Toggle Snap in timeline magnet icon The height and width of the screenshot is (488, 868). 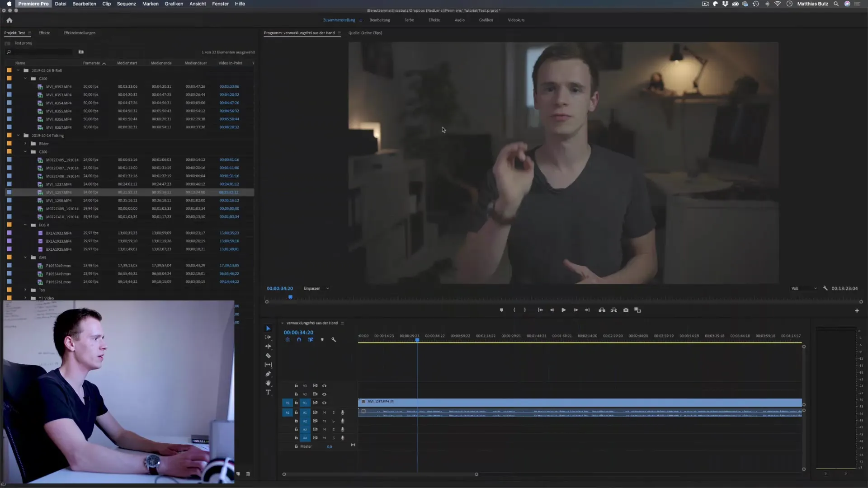(299, 340)
